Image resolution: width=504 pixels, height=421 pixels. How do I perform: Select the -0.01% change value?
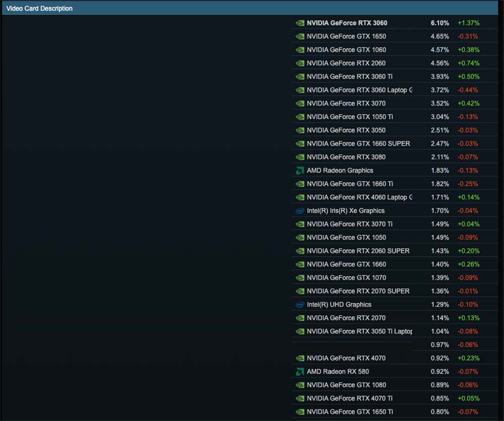pyautogui.click(x=468, y=291)
